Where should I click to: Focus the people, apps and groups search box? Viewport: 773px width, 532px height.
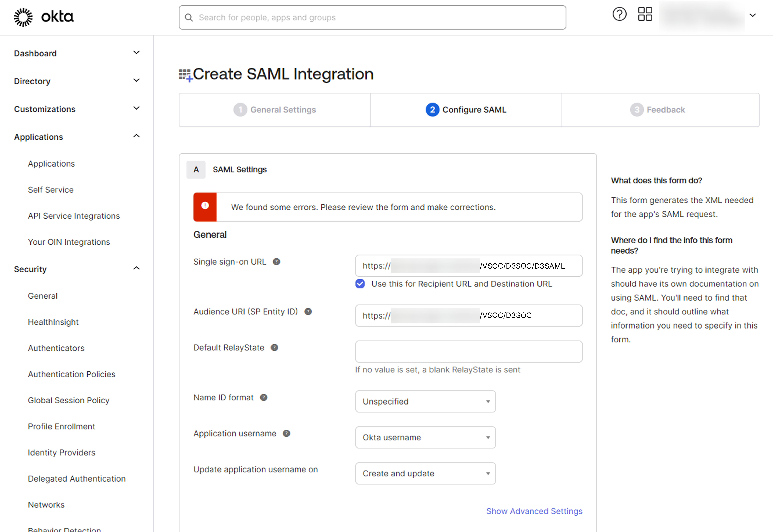(x=372, y=18)
